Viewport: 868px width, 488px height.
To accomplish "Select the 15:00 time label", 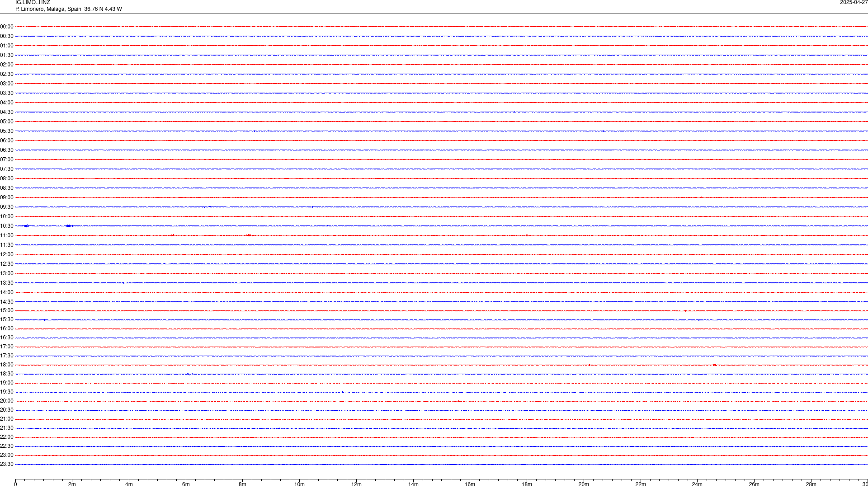I will click(7, 310).
